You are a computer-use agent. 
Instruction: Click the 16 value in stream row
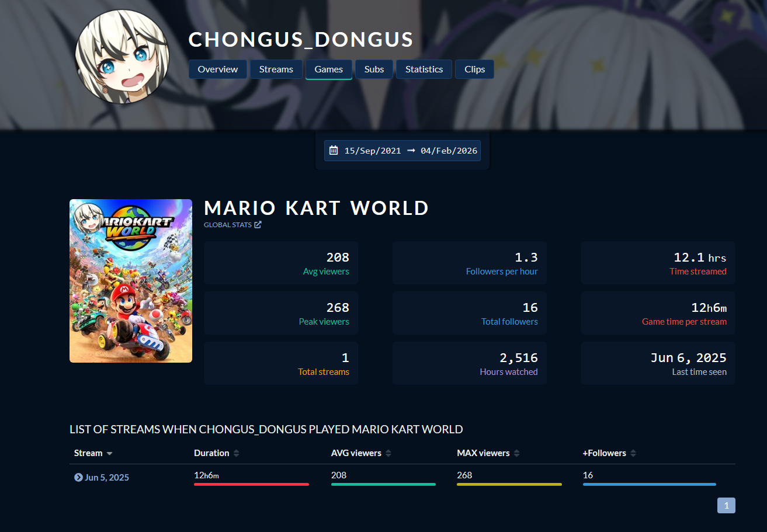[x=588, y=475]
